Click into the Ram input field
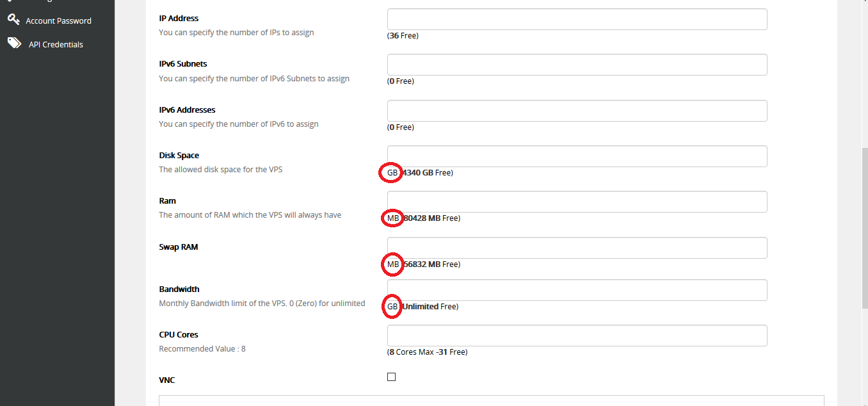 tap(577, 202)
